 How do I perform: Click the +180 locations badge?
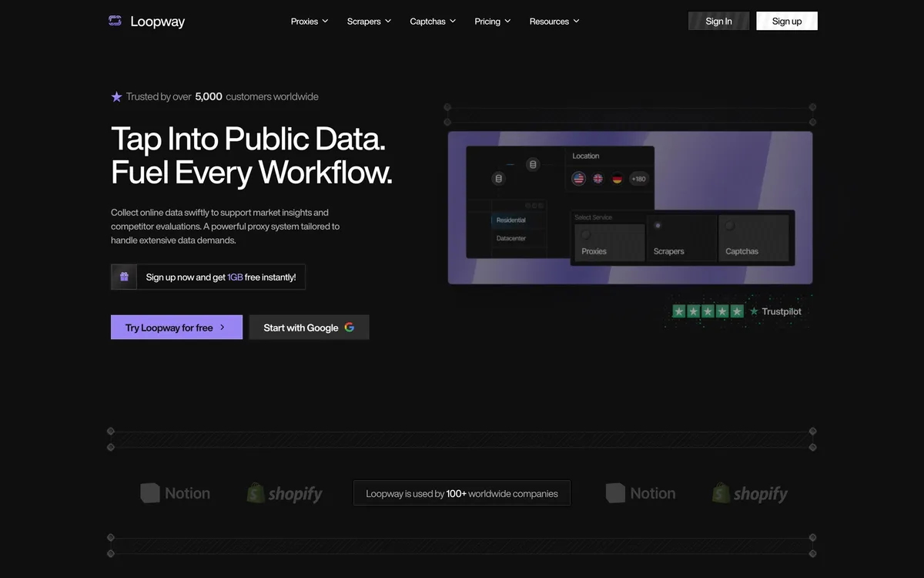639,179
